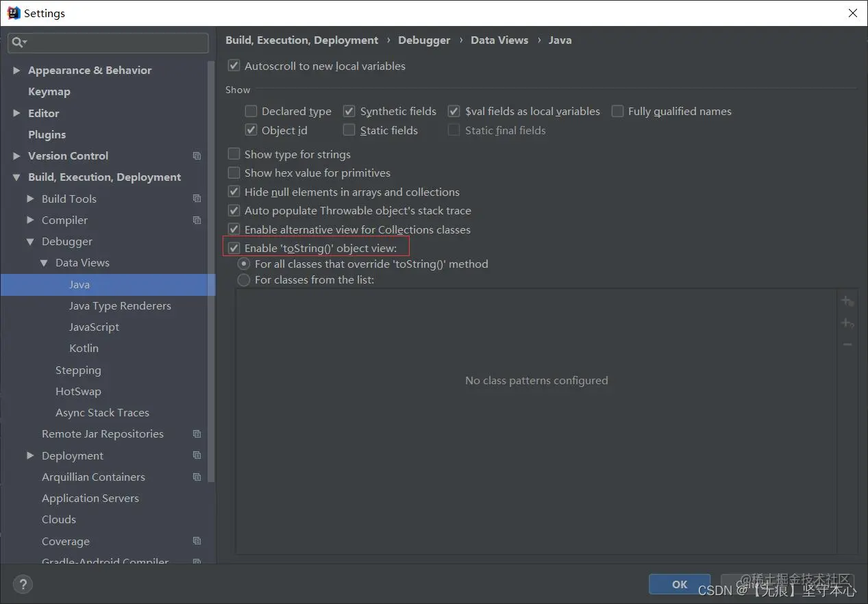Click the add class pattern plus icon
Screen dimensions: 868x604
(847, 301)
